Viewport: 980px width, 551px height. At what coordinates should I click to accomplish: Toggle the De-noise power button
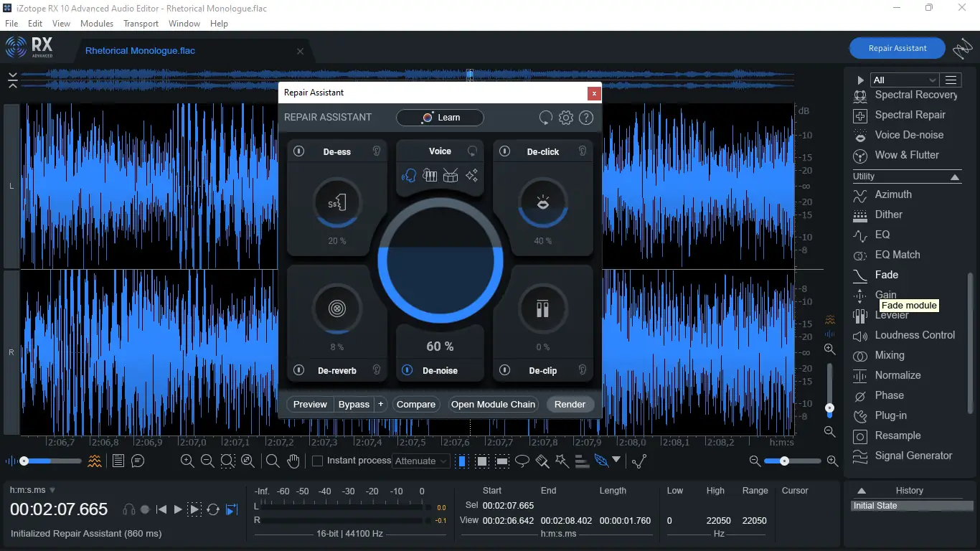point(407,370)
